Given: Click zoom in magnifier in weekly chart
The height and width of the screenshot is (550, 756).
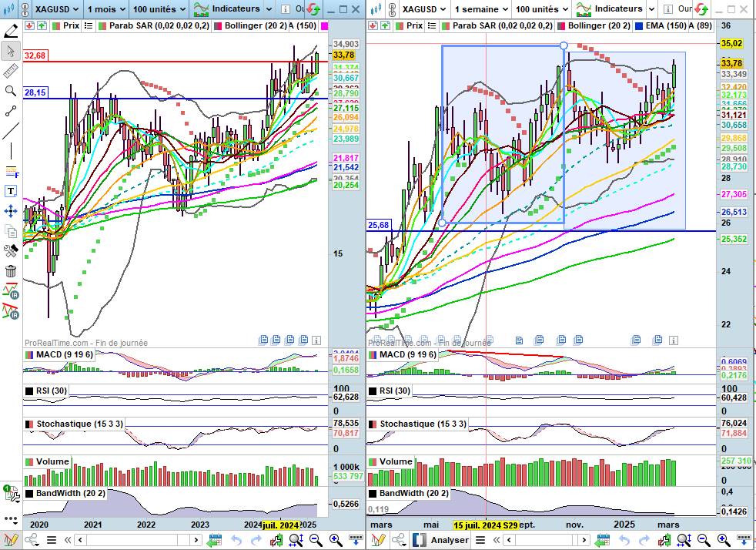Looking at the screenshot, I should coord(723,540).
